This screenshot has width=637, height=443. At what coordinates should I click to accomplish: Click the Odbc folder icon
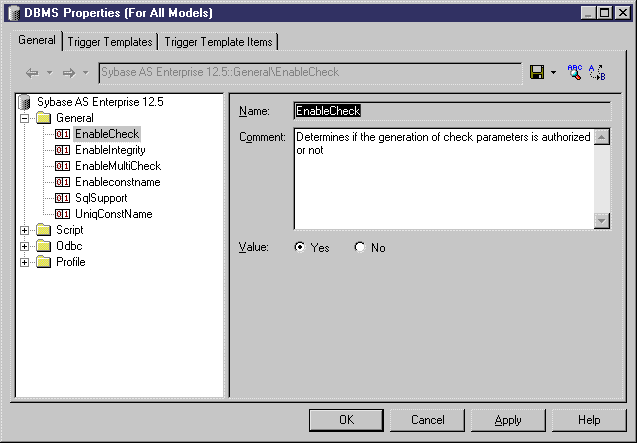tap(43, 246)
